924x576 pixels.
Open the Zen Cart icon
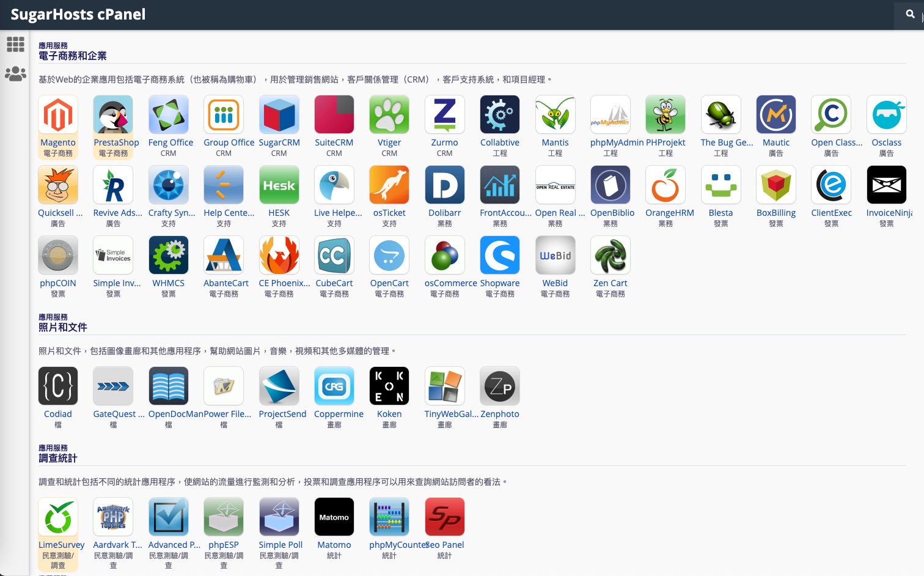pos(610,255)
